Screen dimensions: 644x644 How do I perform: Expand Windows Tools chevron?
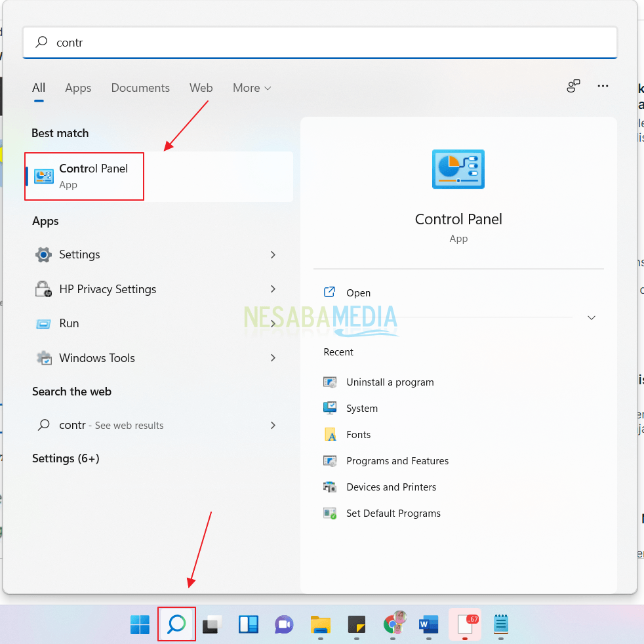point(273,358)
